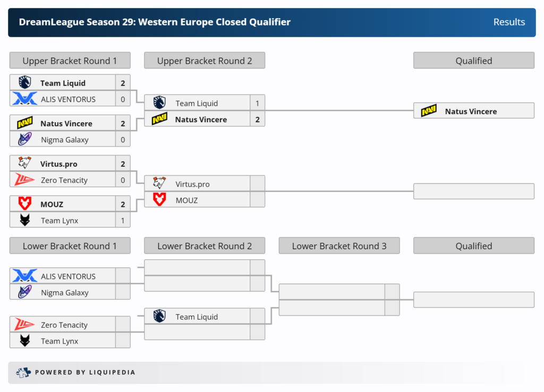This screenshot has height=392, width=544.
Task: Click the Team Liquid logo in Lower Bracket Round 2
Action: click(x=159, y=317)
